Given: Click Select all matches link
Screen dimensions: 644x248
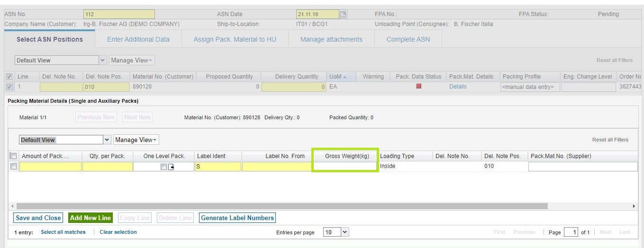Looking at the screenshot, I should pos(63,232).
